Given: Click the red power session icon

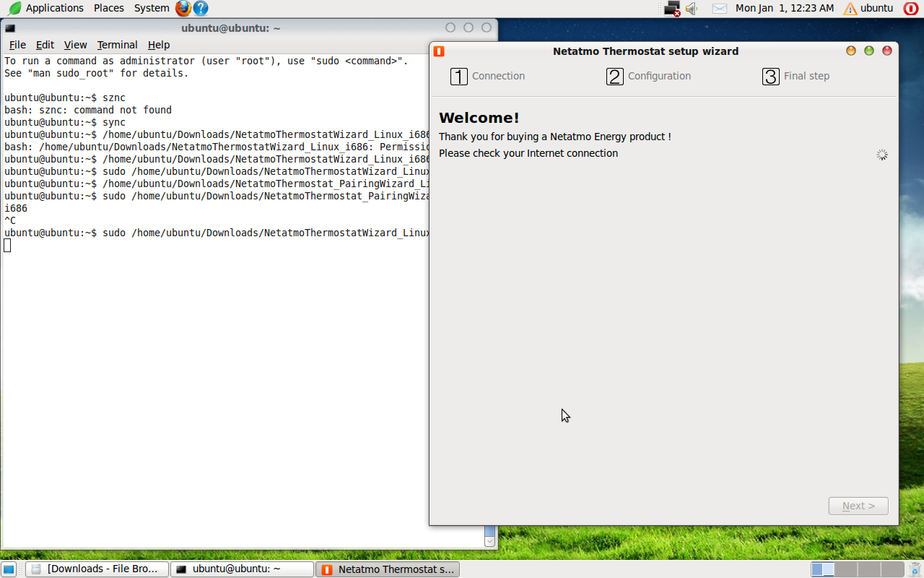Looking at the screenshot, I should [911, 9].
